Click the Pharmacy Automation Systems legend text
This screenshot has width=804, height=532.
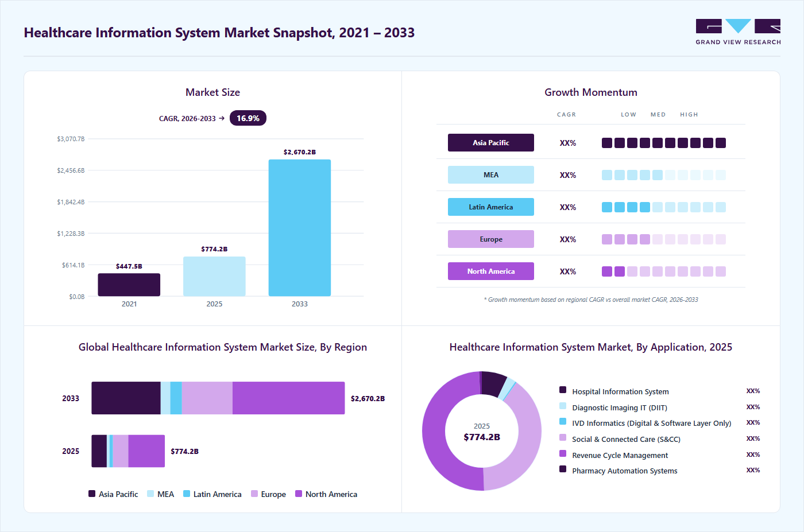pos(625,471)
